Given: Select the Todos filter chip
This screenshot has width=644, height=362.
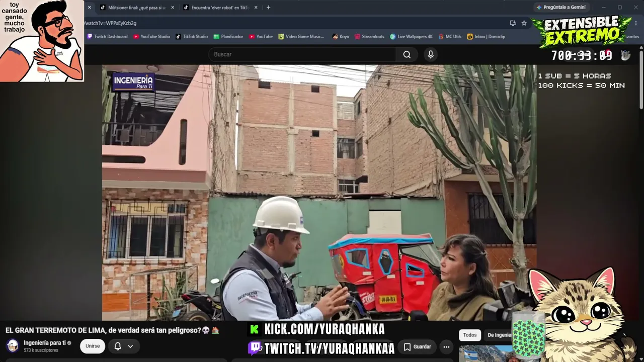Looking at the screenshot, I should click(470, 335).
